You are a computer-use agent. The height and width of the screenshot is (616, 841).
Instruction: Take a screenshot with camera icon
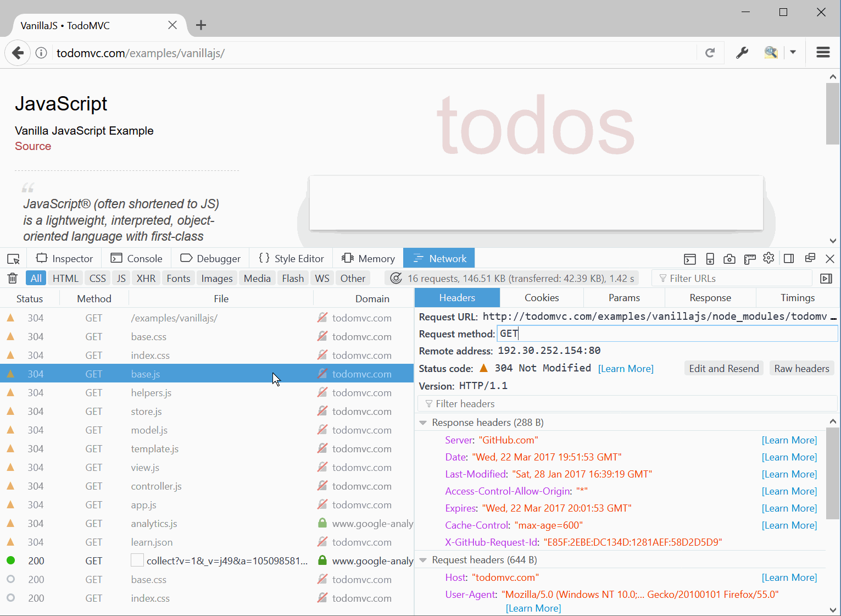(x=729, y=259)
